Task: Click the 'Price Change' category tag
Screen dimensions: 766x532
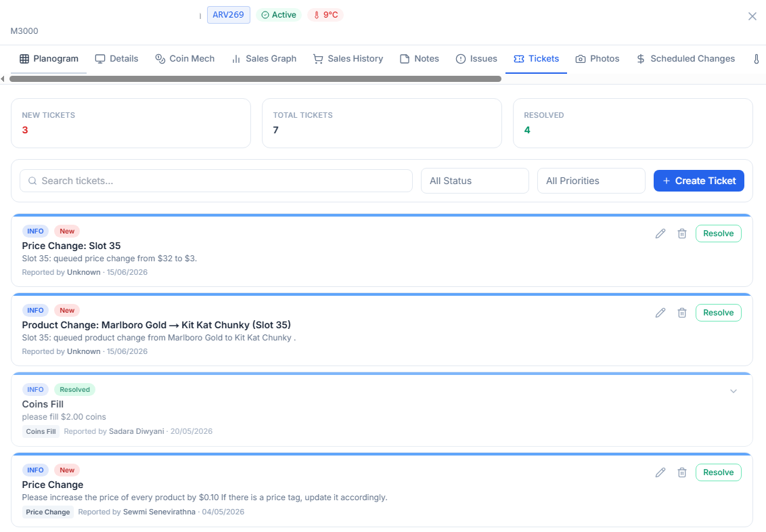Action: coord(48,512)
